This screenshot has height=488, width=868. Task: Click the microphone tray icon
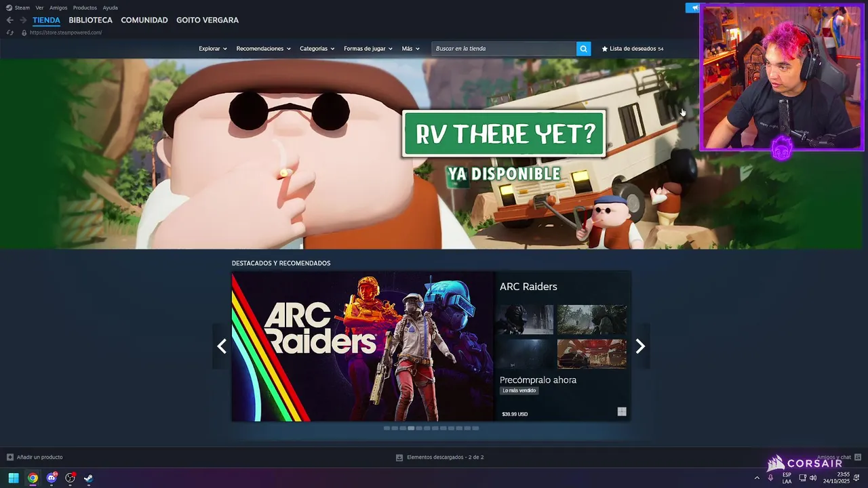770,478
